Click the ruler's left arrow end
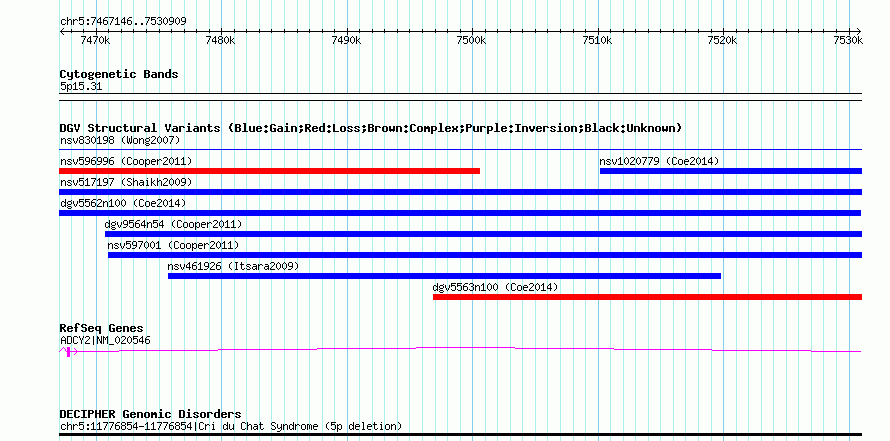890x441 pixels. click(61, 31)
